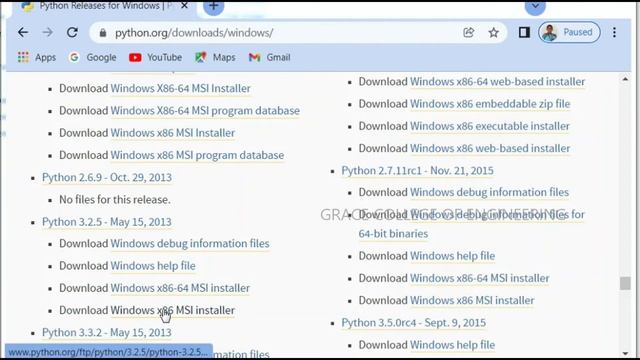
Task: Click Python 3.5.0rc4 Windows help file link
Action: pyautogui.click(x=453, y=345)
